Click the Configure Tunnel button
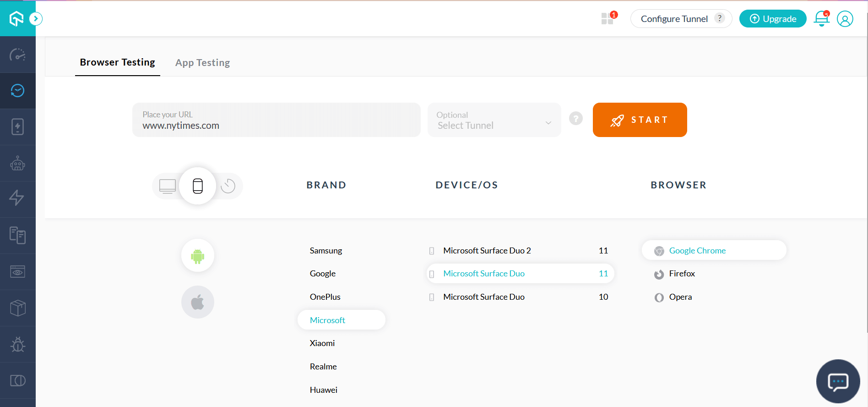This screenshot has width=868, height=407. 681,19
